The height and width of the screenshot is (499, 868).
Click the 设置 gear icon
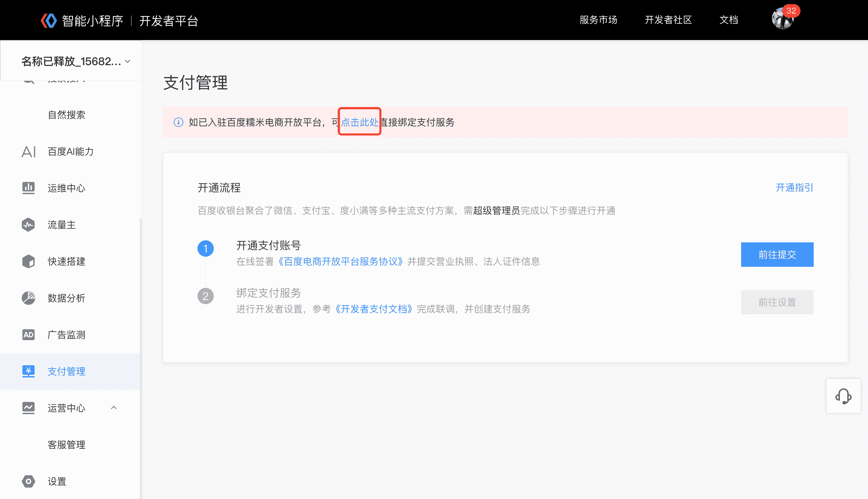pyautogui.click(x=29, y=482)
